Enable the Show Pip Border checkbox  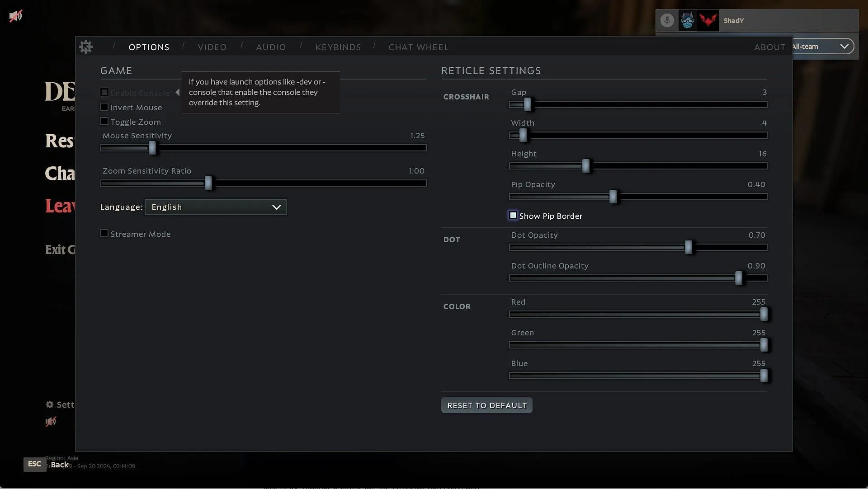513,216
